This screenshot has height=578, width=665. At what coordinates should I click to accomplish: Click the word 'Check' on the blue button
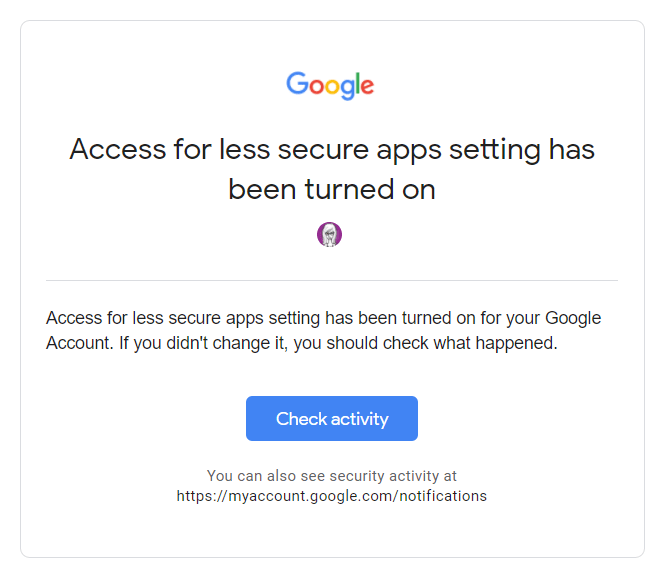pos(299,419)
